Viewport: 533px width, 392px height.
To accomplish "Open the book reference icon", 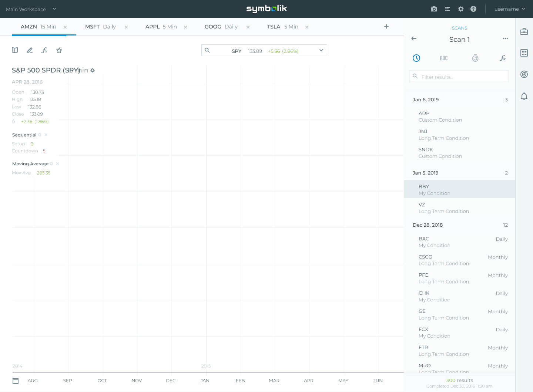I will [x=15, y=50].
